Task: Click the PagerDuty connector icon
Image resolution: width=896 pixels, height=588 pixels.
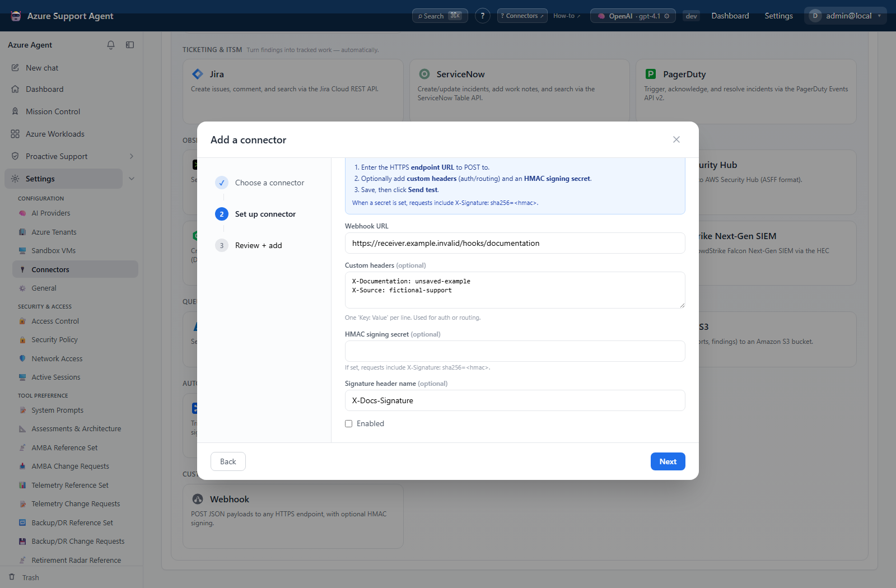Action: tap(651, 74)
